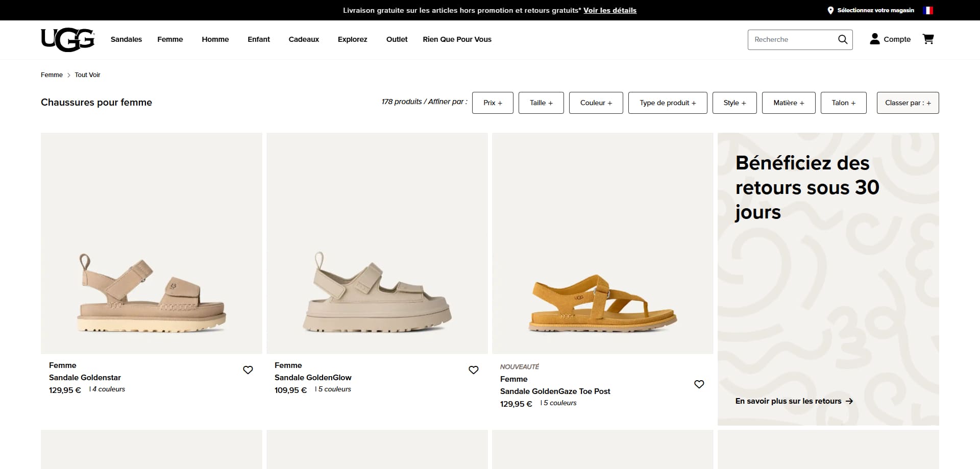Open the Classer par sort dropdown

coord(908,103)
